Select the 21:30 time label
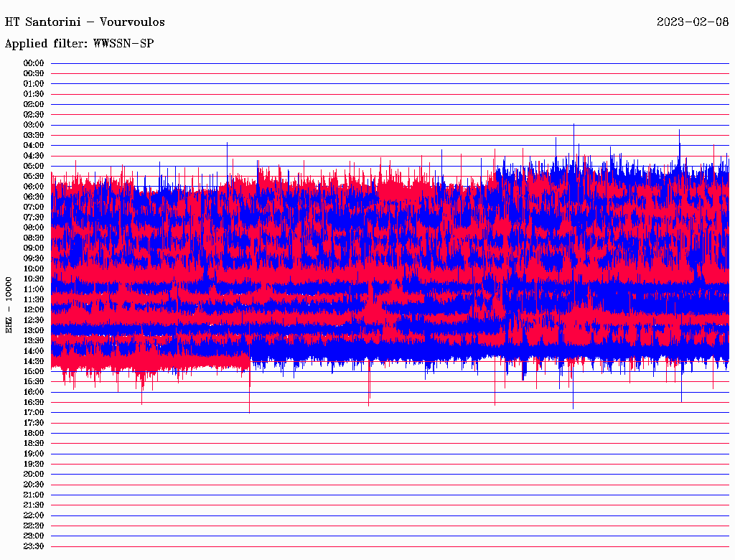Screen dimensions: 735x560 (34, 505)
